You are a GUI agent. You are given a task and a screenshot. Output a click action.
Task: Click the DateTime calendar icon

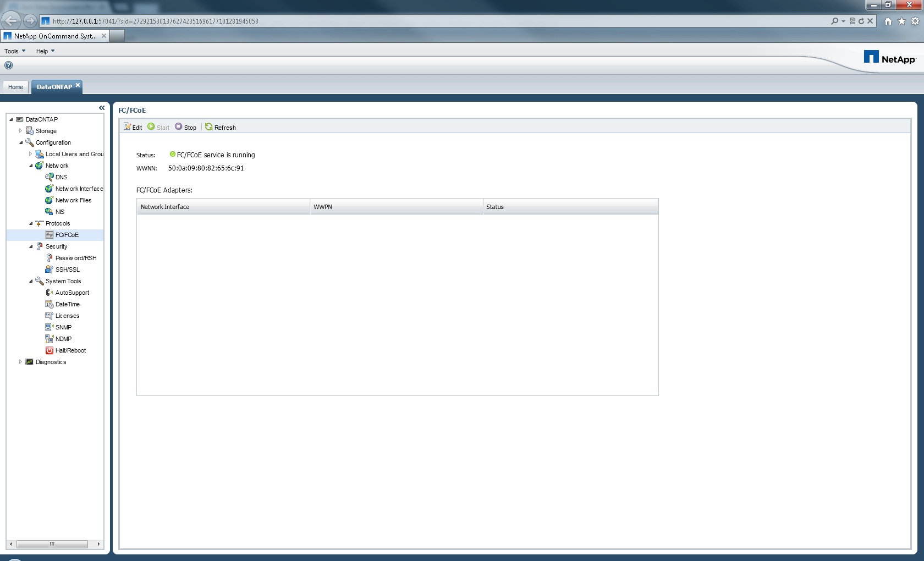(50, 304)
